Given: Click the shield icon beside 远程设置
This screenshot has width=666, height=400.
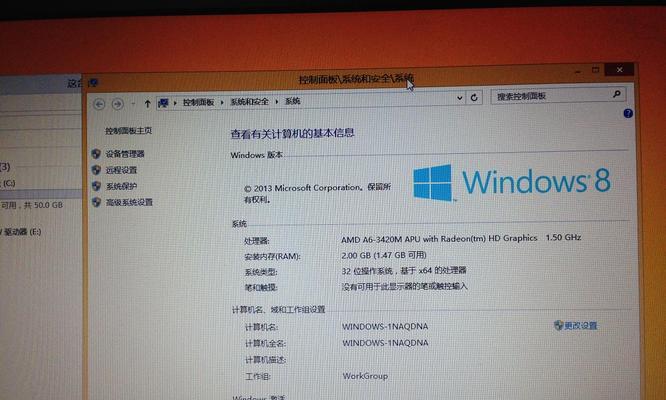Looking at the screenshot, I should pyautogui.click(x=96, y=170).
